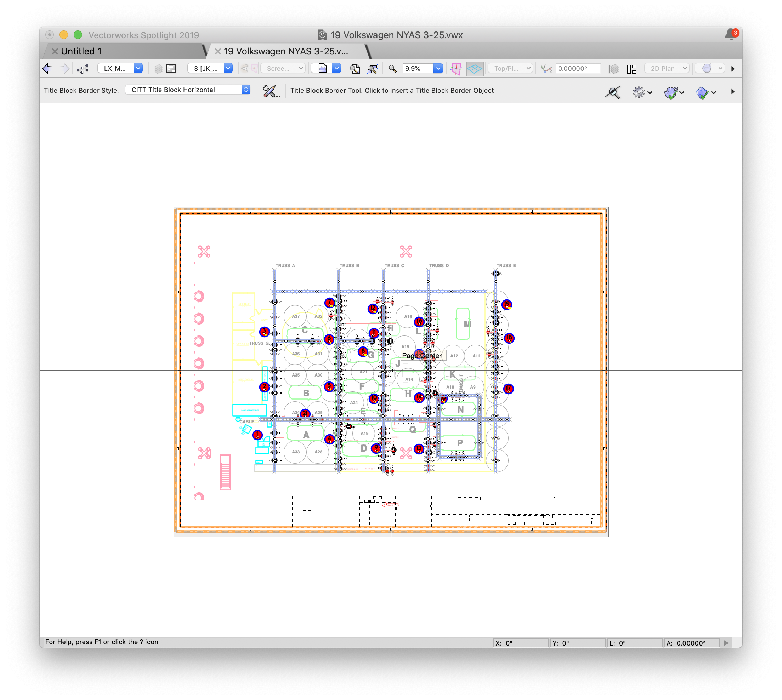Click the Previous View back arrow
The width and height of the screenshot is (782, 700).
click(47, 68)
